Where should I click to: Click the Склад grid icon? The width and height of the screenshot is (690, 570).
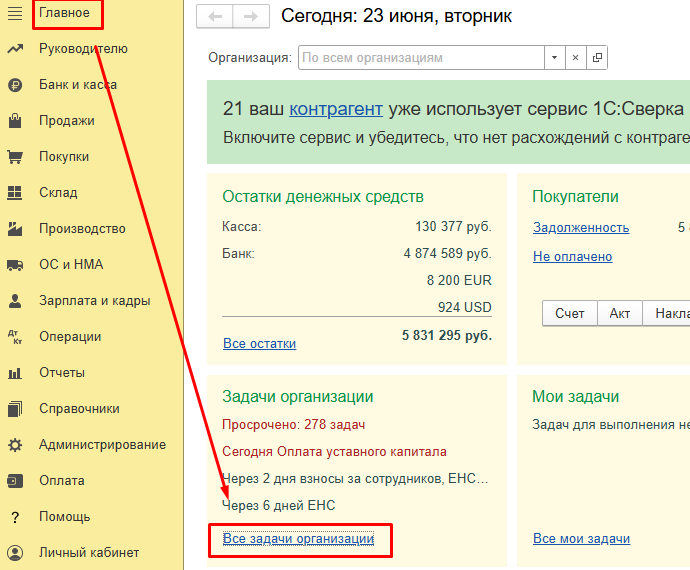(15, 193)
